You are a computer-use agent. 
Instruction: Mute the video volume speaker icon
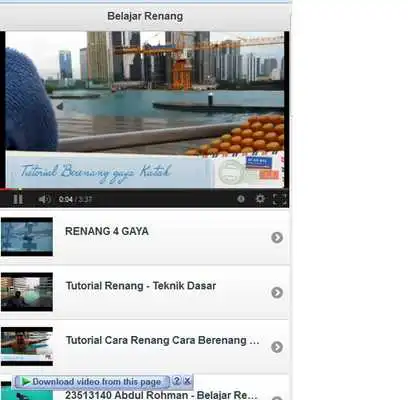(x=44, y=199)
